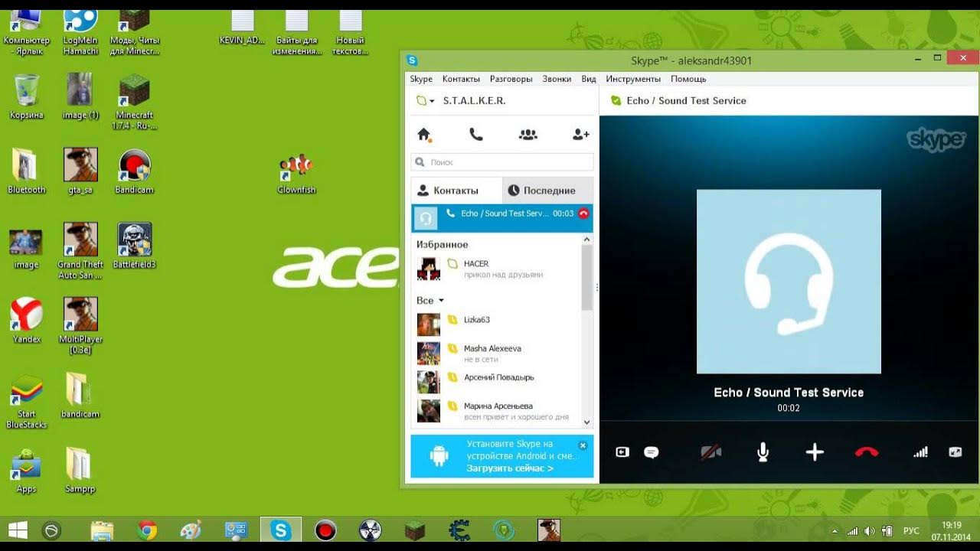Screen dimensions: 980x551
Task: Open the call phones dial icon
Action: [476, 135]
